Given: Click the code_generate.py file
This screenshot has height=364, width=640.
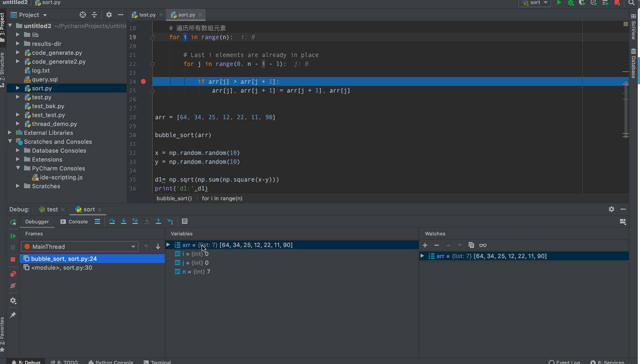Looking at the screenshot, I should pyautogui.click(x=57, y=53).
